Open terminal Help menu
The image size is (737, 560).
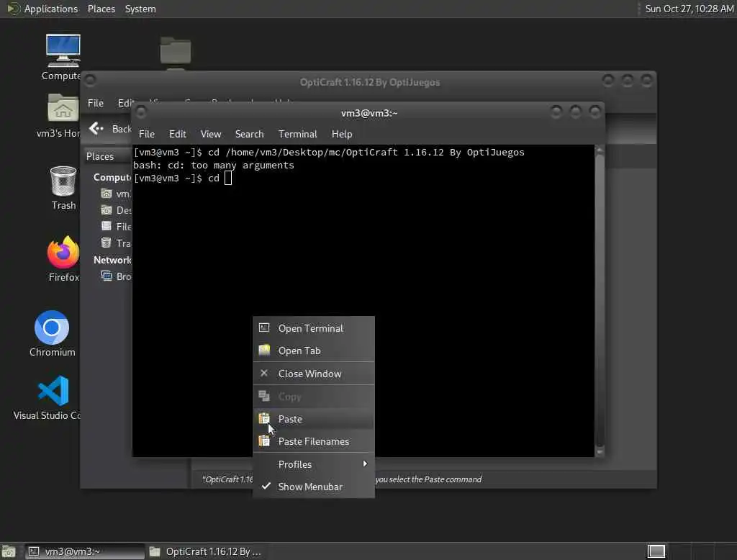tap(342, 134)
